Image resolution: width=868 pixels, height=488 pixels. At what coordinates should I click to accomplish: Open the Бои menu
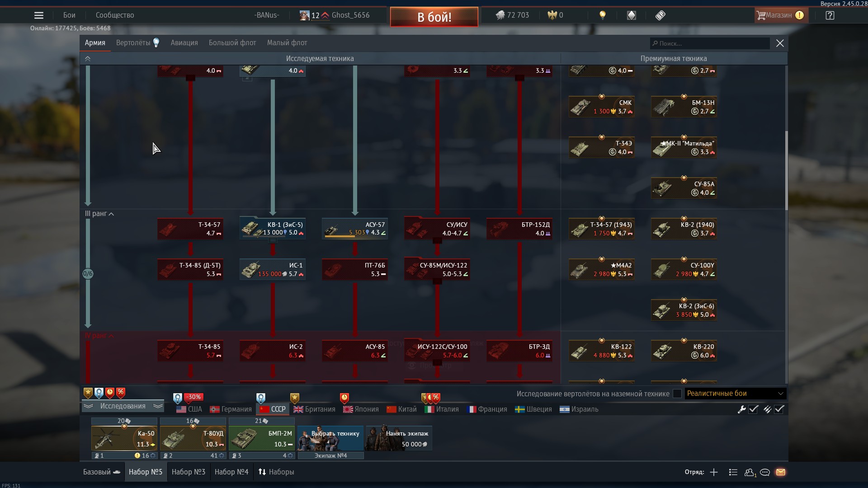(69, 15)
